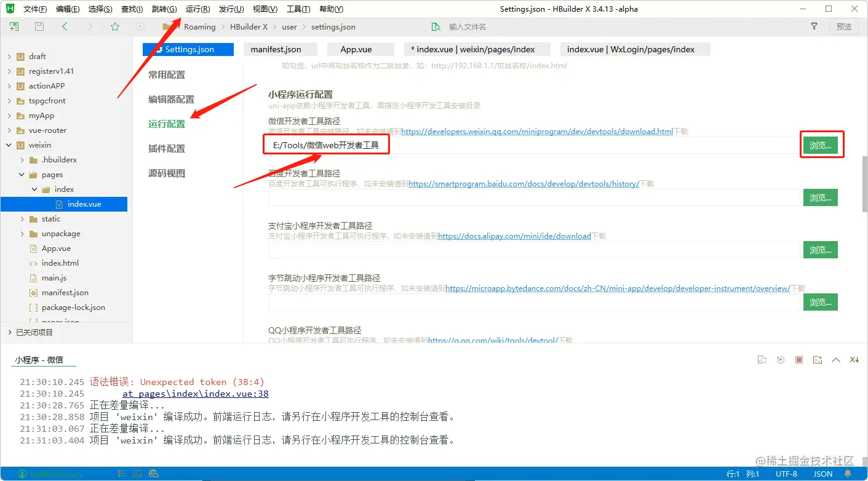Screen dimensions: 868x481
Task: Open a new terminal from console toolbar
Action: (x=818, y=360)
